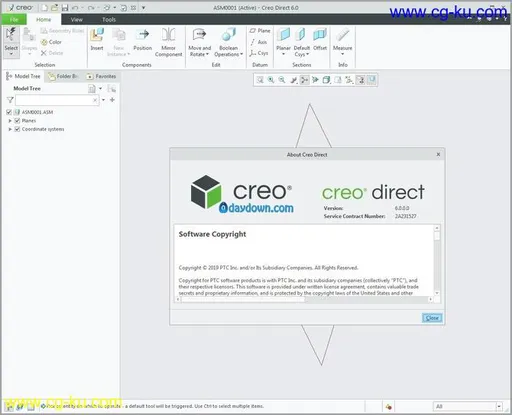Image resolution: width=512 pixels, height=415 pixels.
Task: Toggle the Coordinate systems checkbox
Action: point(17,129)
